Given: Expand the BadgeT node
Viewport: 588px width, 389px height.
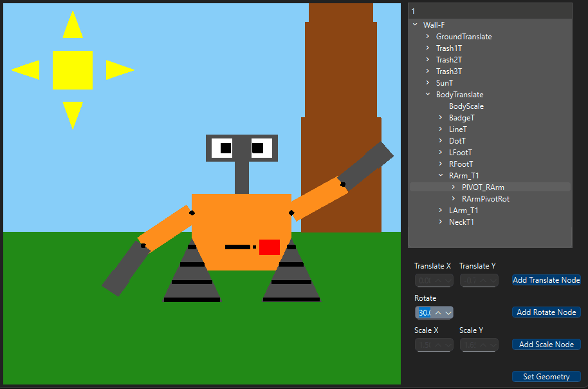Looking at the screenshot, I should [441, 117].
